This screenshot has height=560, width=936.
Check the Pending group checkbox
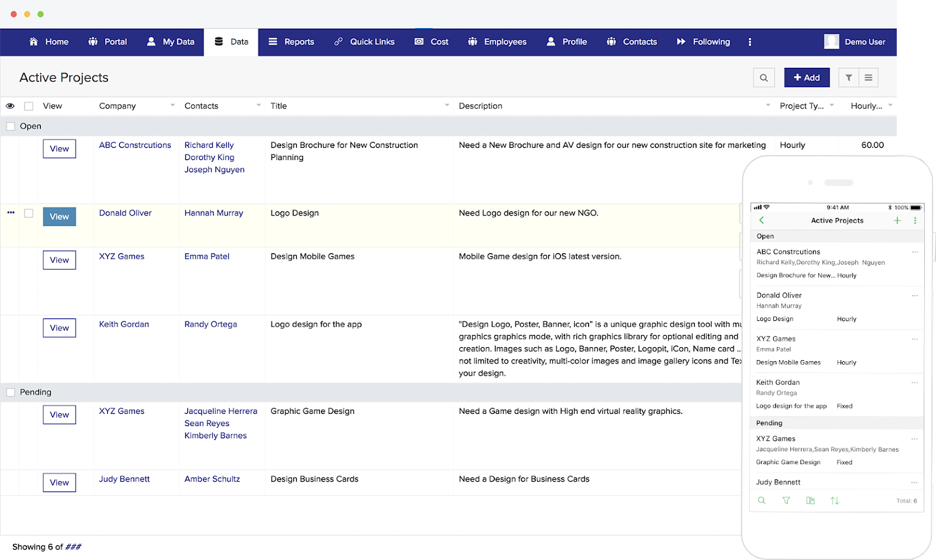click(x=11, y=392)
